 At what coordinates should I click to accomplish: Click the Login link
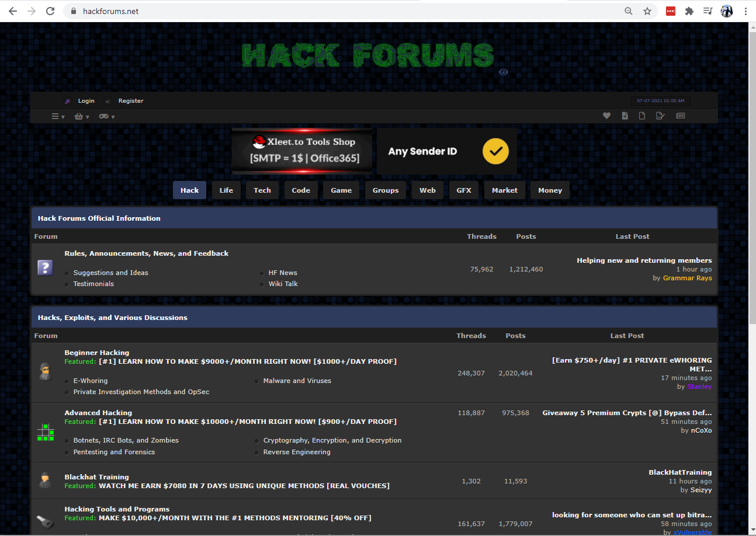(86, 101)
